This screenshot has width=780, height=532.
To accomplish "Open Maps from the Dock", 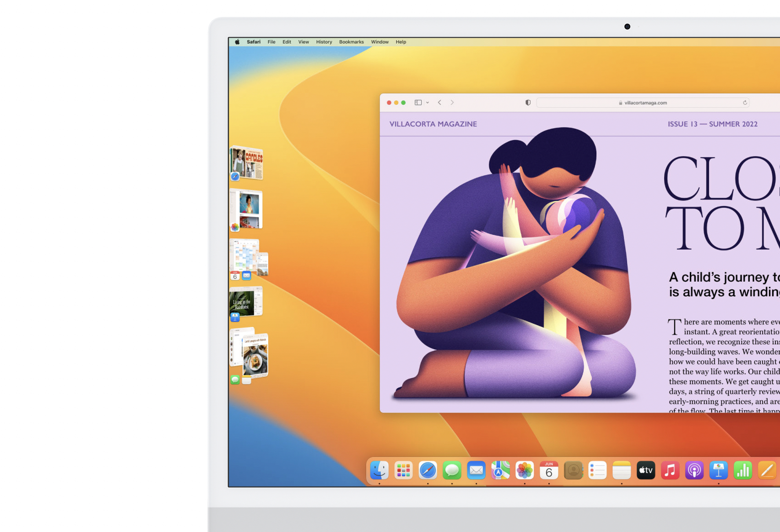I will (500, 470).
